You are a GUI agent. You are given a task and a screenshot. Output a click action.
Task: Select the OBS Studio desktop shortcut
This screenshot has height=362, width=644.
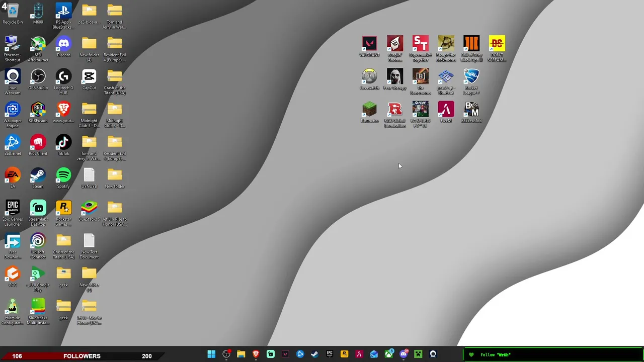(38, 79)
